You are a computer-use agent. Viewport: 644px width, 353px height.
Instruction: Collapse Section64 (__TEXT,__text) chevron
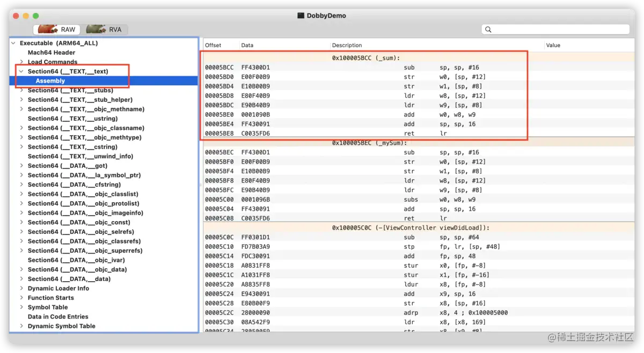pos(21,71)
